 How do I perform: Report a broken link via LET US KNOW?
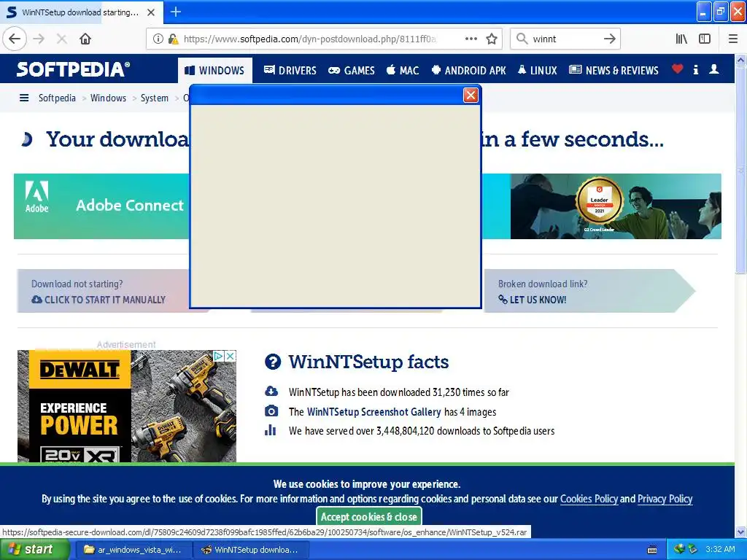click(533, 300)
